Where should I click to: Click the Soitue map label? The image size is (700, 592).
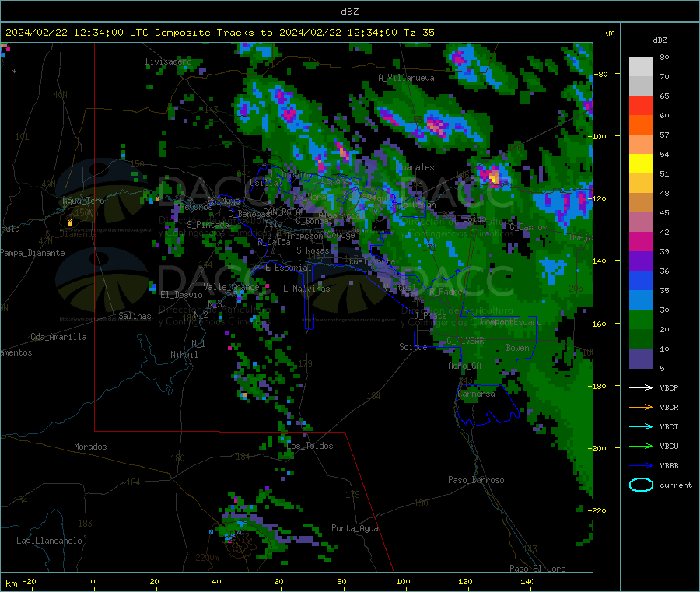[413, 347]
